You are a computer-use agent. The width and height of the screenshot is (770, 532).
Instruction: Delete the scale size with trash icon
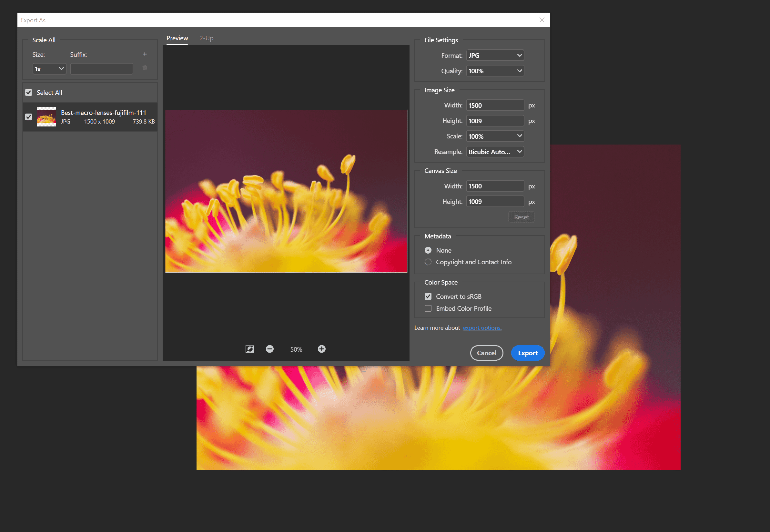[145, 68]
